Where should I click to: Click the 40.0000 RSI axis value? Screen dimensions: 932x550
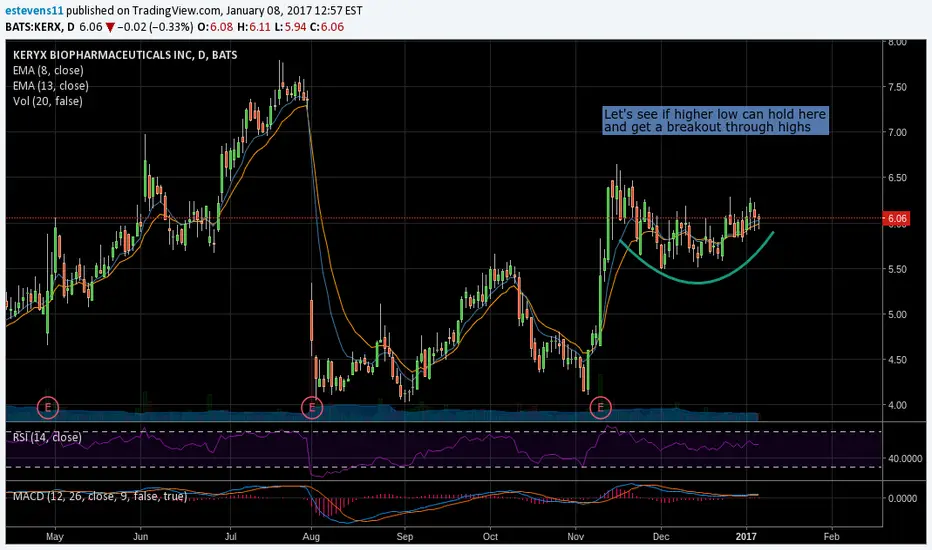click(x=905, y=458)
